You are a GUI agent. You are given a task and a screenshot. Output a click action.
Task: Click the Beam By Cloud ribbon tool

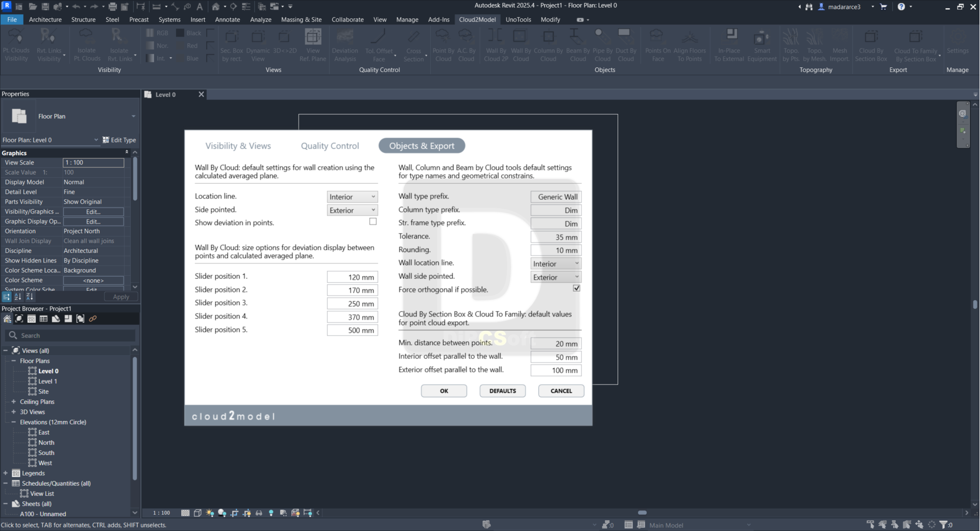click(x=578, y=45)
